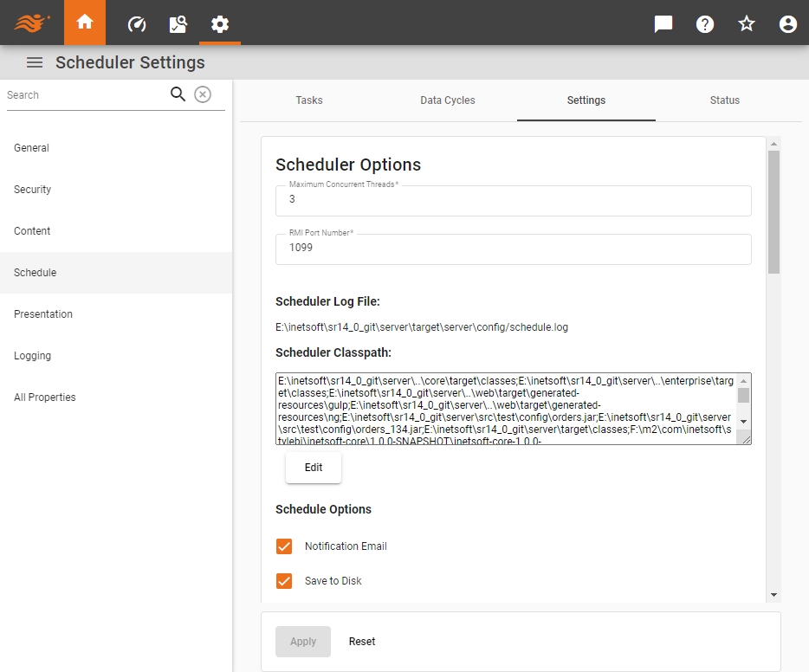Select the Portal repository icon
The height and width of the screenshot is (672, 809).
(178, 23)
